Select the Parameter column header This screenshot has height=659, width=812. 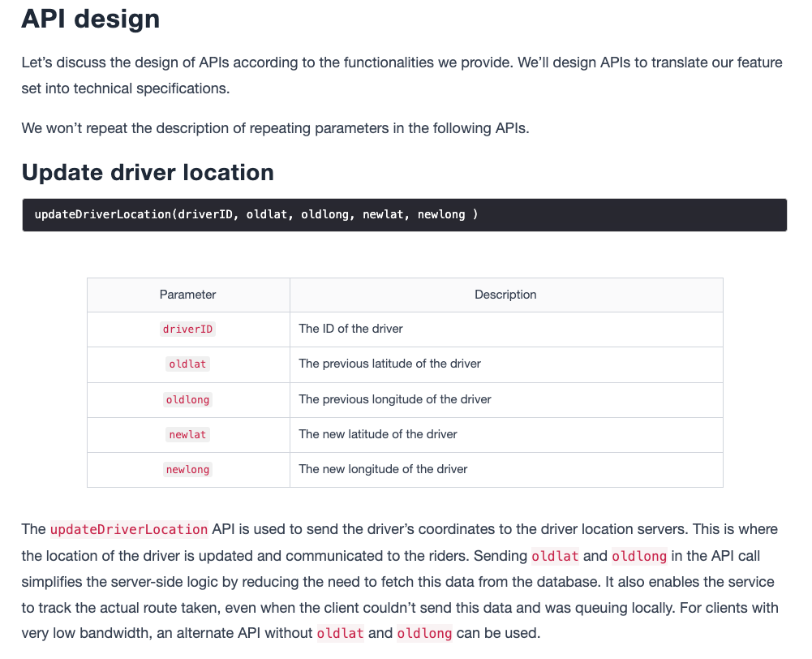(x=188, y=295)
